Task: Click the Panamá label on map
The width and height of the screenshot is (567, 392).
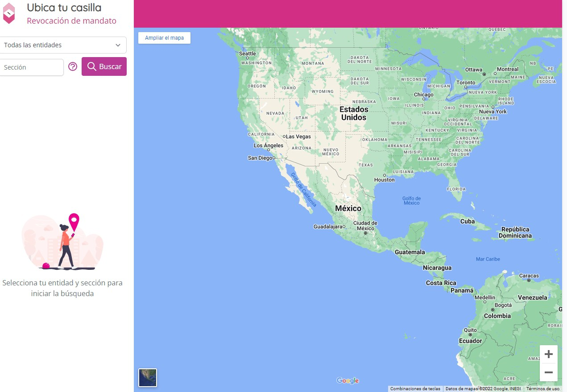Action: (462, 290)
